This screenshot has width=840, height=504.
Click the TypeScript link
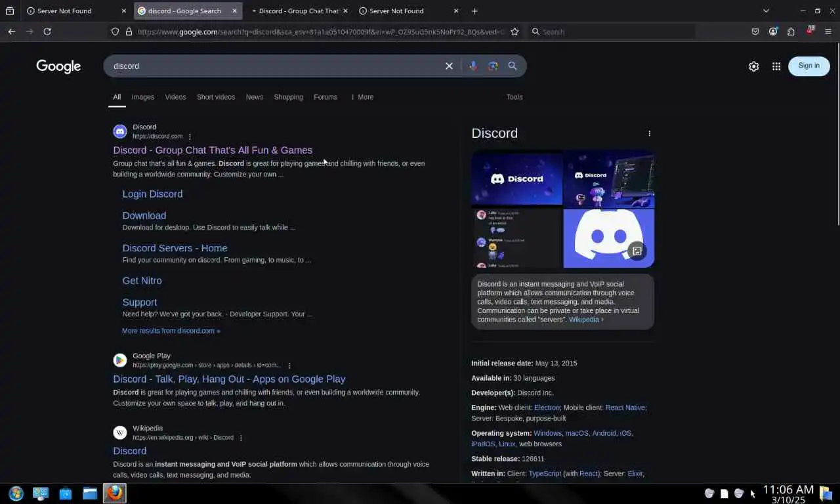click(x=545, y=474)
